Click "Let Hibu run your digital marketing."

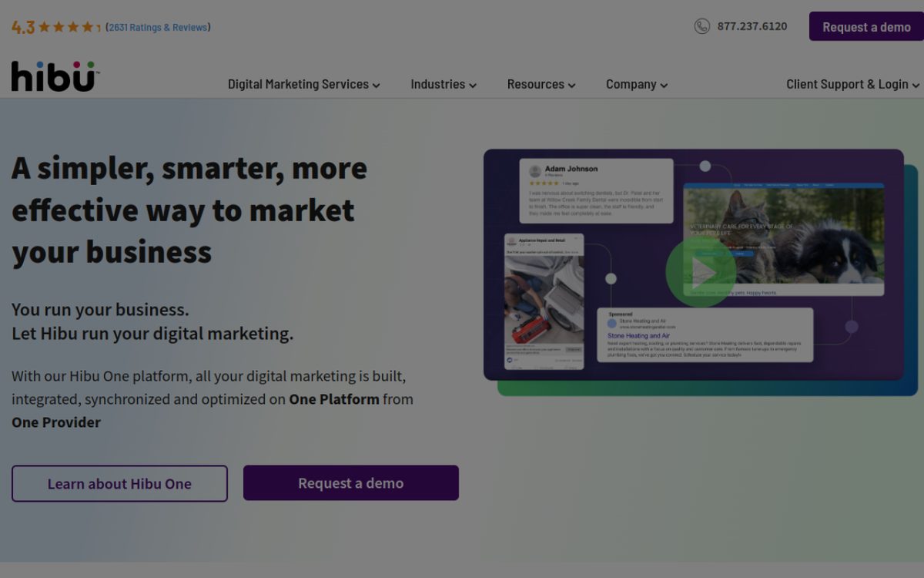click(152, 334)
